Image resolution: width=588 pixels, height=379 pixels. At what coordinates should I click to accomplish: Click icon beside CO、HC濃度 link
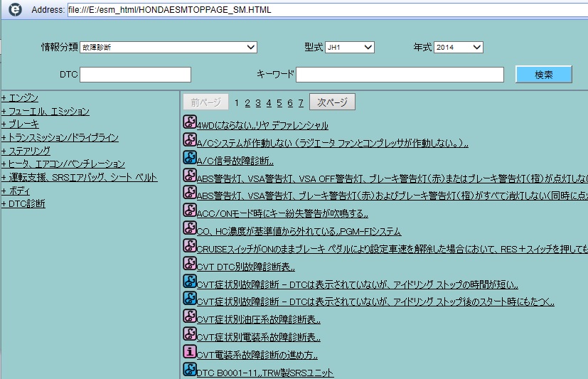coord(190,228)
